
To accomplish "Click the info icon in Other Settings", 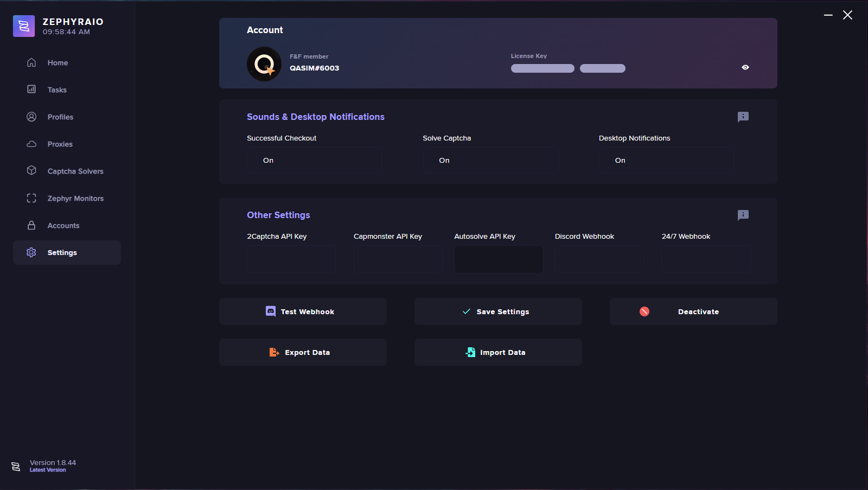I will (x=743, y=215).
